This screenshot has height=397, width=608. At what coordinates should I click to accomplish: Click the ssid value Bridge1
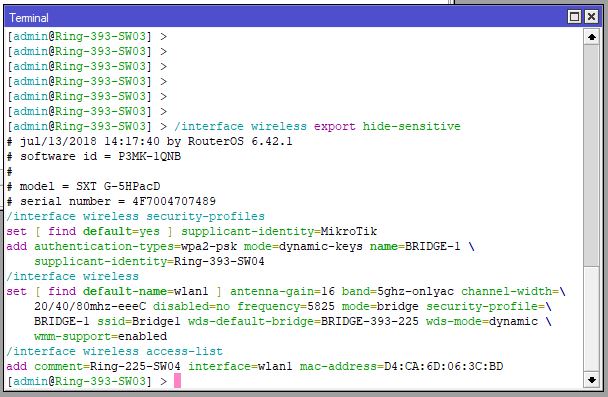pos(156,321)
